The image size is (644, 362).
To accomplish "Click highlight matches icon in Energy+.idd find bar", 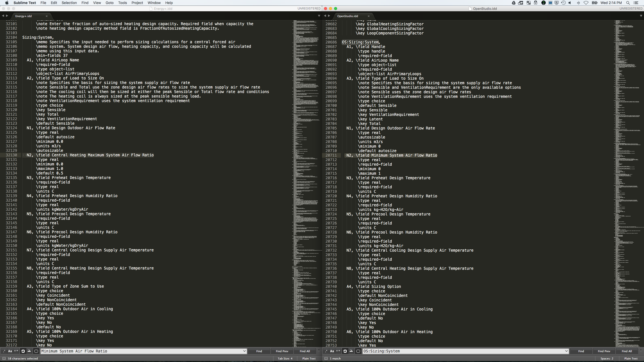I will [x=36, y=351].
